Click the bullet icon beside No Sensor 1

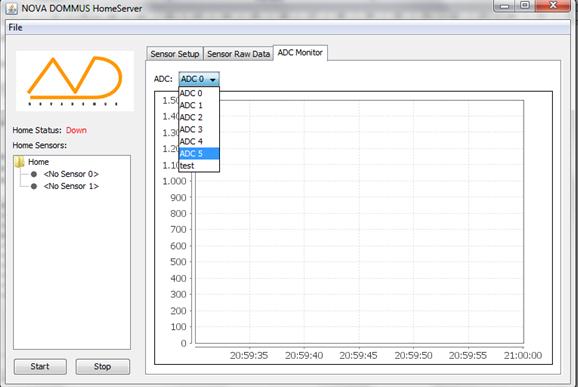(x=34, y=186)
